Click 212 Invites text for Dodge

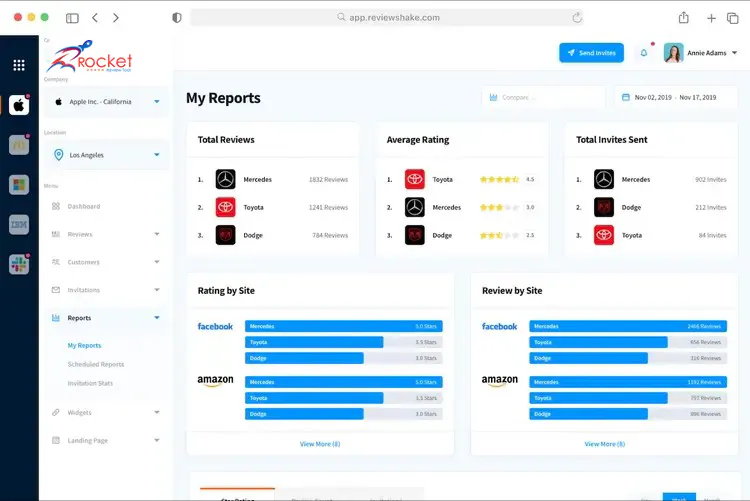click(711, 207)
